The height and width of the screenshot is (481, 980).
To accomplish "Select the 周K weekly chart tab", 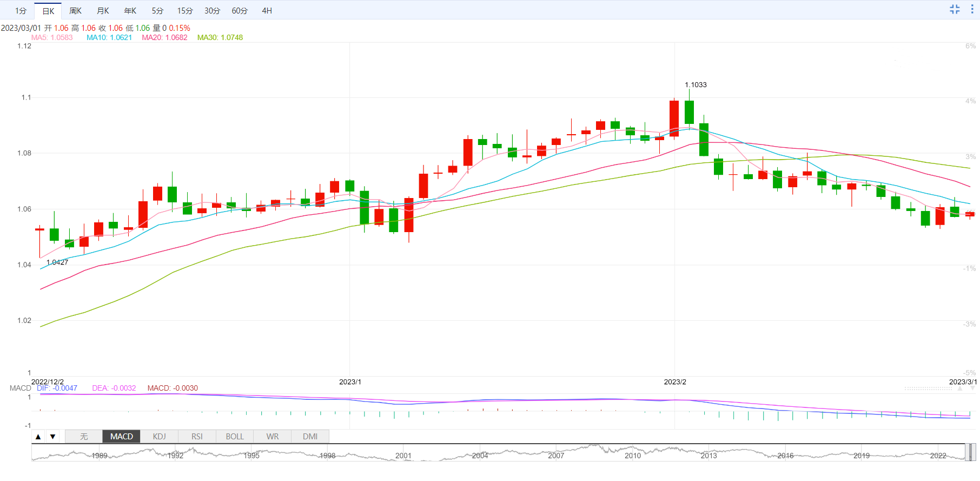I will pos(75,11).
